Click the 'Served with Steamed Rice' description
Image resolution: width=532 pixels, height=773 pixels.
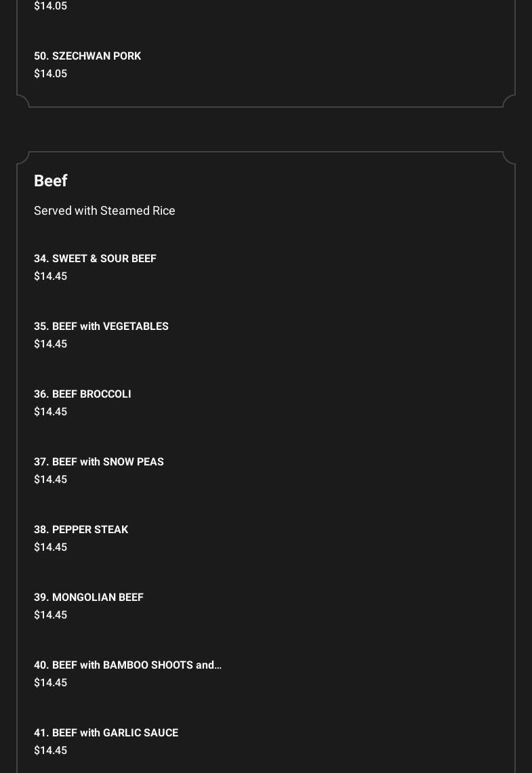[x=104, y=211]
